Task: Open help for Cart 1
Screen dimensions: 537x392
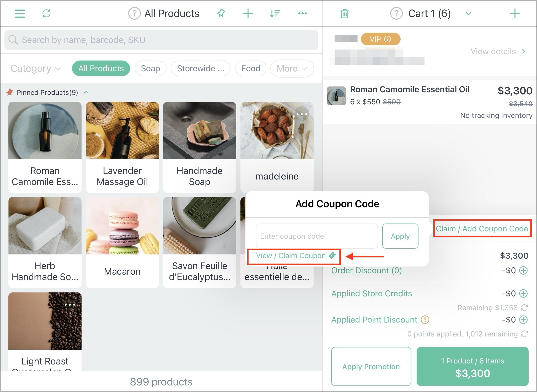Action: (396, 14)
